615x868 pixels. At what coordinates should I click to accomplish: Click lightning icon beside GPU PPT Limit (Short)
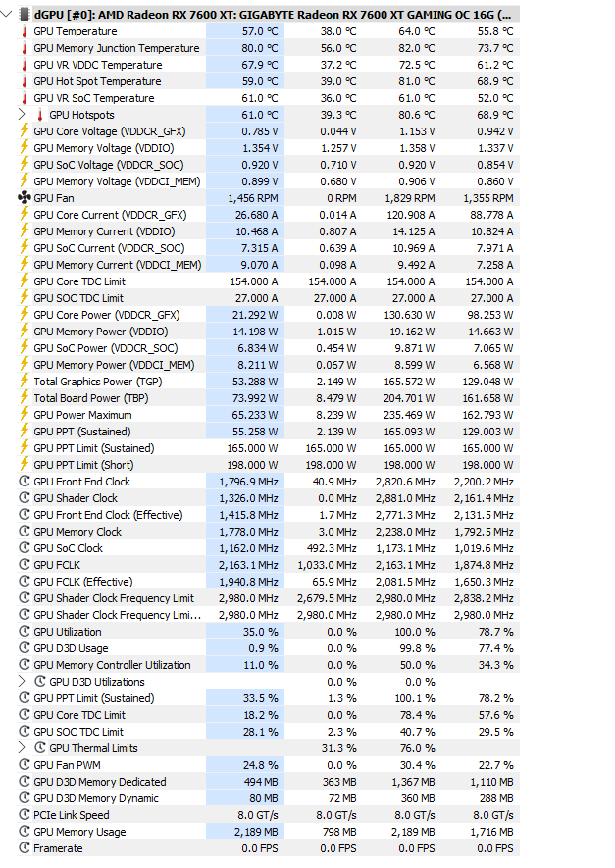click(25, 465)
